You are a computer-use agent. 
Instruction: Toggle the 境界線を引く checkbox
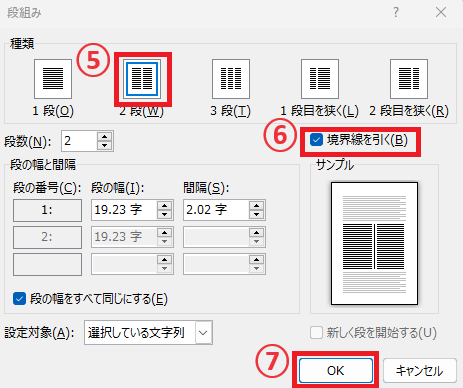pos(316,140)
